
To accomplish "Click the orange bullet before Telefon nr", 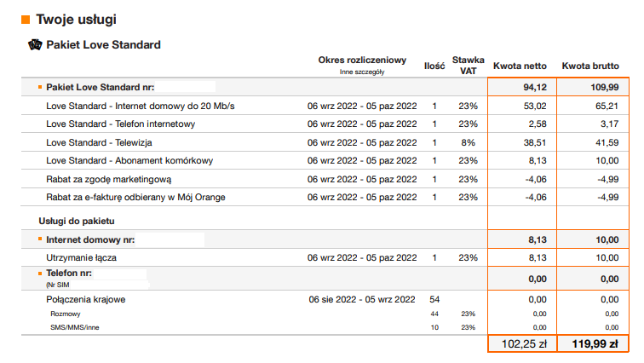I will coord(39,274).
